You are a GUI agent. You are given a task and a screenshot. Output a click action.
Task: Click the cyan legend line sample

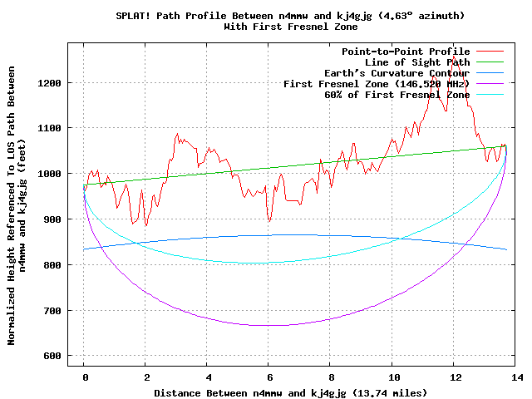tap(490, 94)
